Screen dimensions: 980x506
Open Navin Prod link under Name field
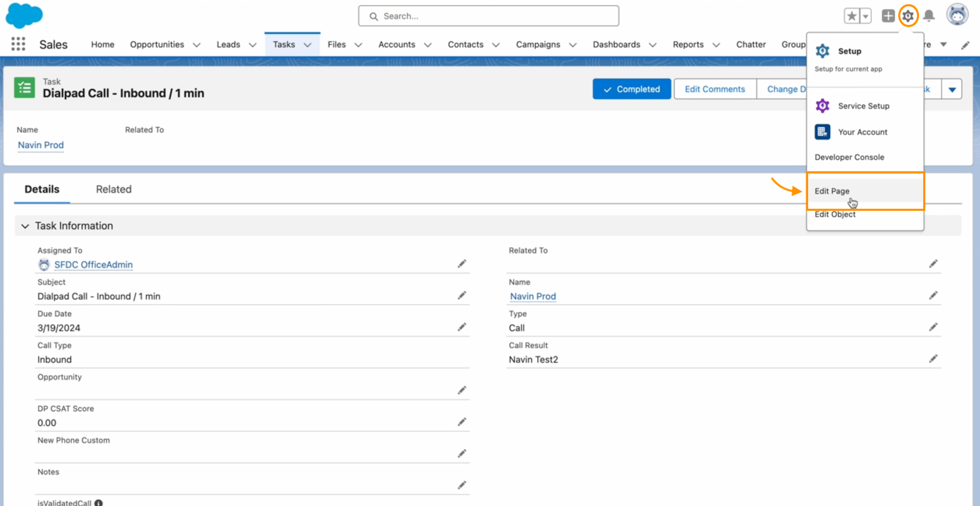533,296
